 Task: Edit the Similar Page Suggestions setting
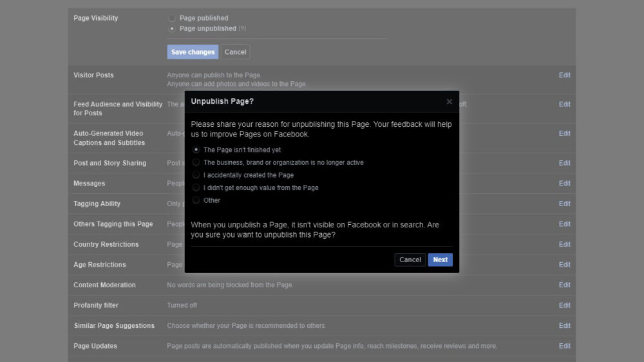point(564,326)
